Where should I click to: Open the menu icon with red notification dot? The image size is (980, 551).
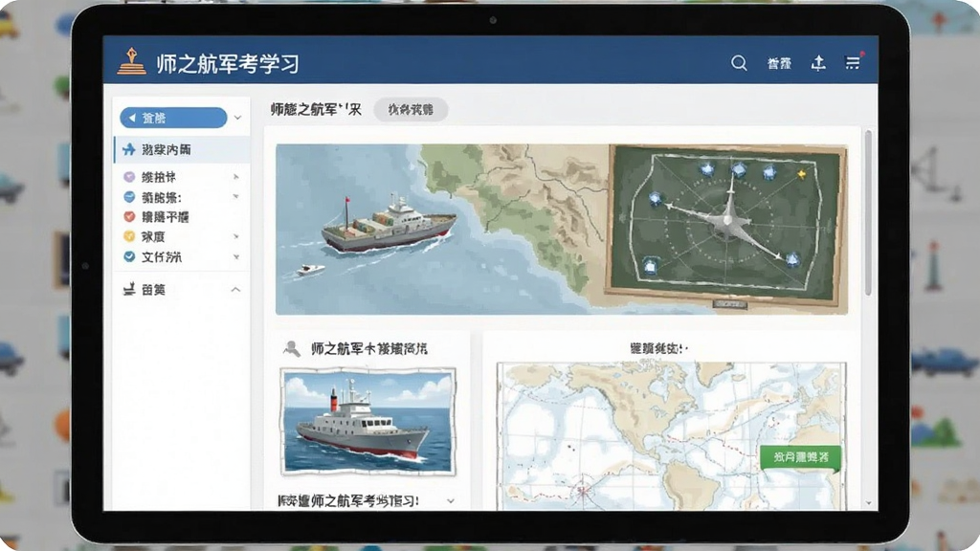coord(853,62)
